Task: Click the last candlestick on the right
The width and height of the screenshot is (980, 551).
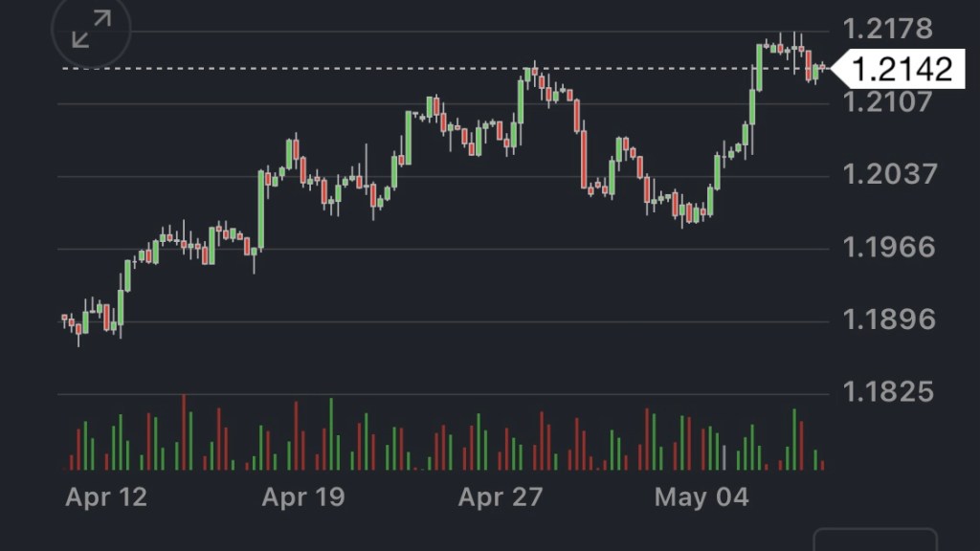Action: pos(822,67)
